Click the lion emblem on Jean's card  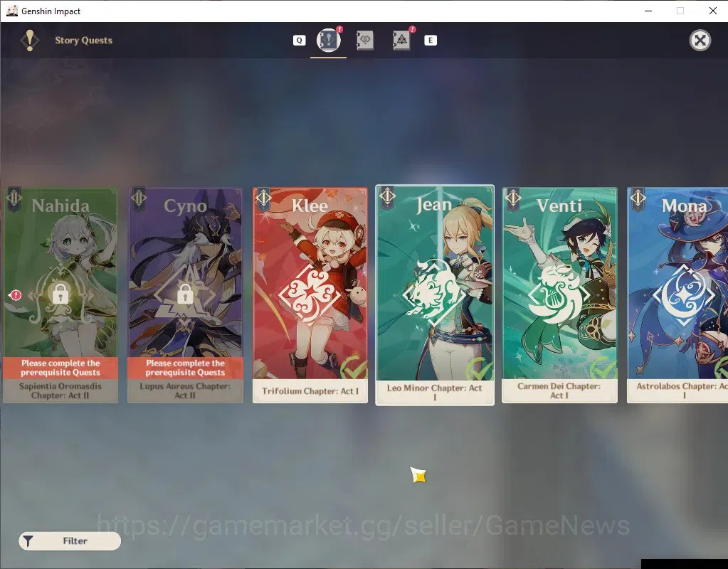click(433, 292)
